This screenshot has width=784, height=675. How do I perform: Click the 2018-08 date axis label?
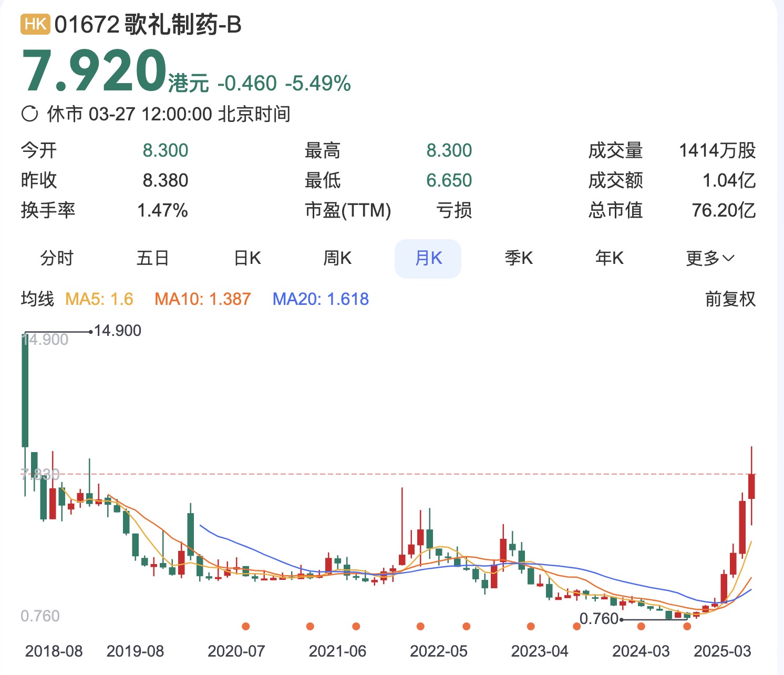click(54, 651)
